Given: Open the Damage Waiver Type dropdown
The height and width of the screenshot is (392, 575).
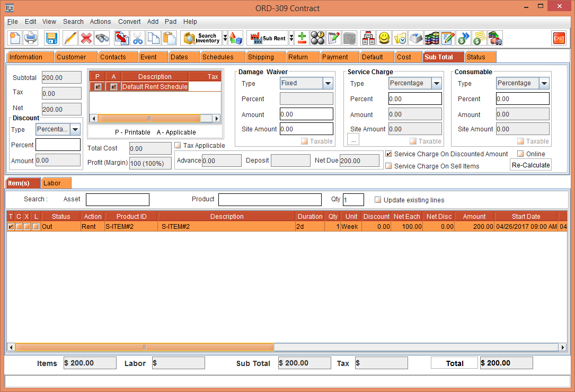Looking at the screenshot, I should 328,83.
